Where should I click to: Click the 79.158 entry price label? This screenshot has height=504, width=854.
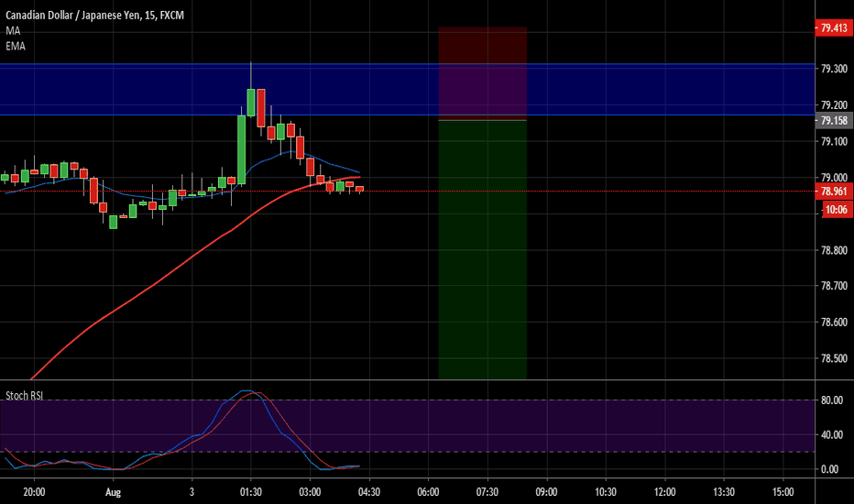[x=834, y=120]
